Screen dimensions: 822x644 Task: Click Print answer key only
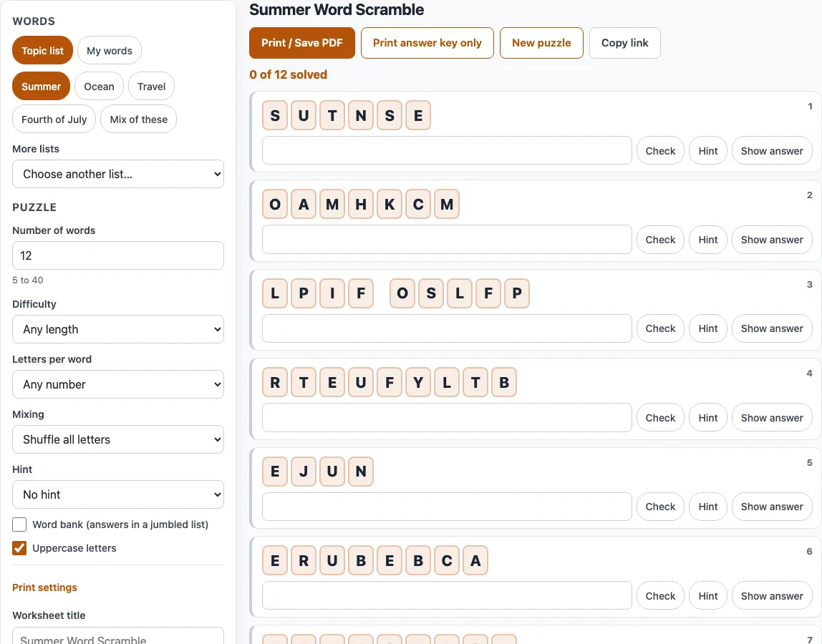pyautogui.click(x=427, y=43)
